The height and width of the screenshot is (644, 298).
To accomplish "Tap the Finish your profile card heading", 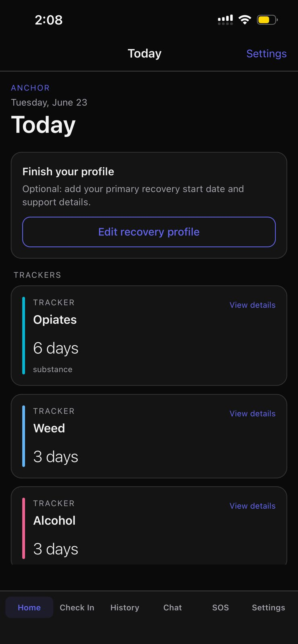I will 68,172.
